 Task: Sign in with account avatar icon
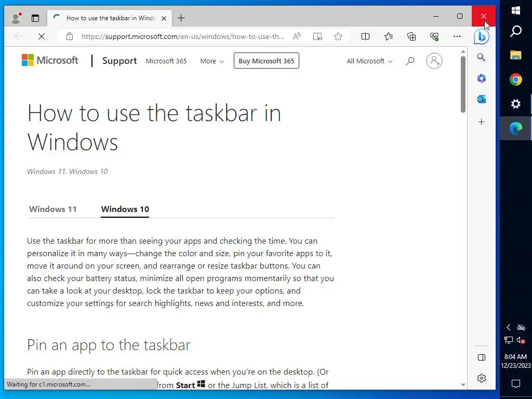434,61
